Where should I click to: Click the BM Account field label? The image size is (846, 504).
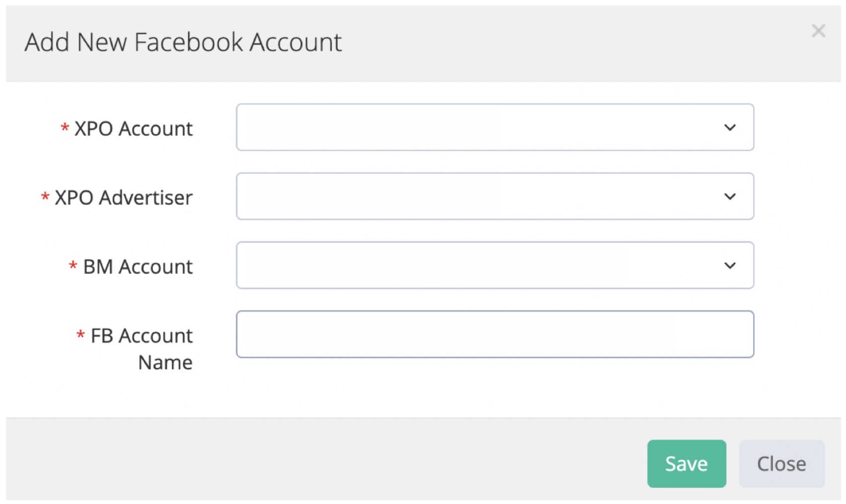tap(138, 267)
